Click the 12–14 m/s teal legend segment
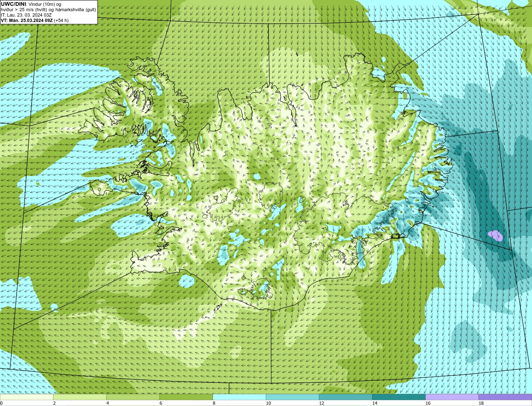The height and width of the screenshot is (406, 532). [x=346, y=397]
